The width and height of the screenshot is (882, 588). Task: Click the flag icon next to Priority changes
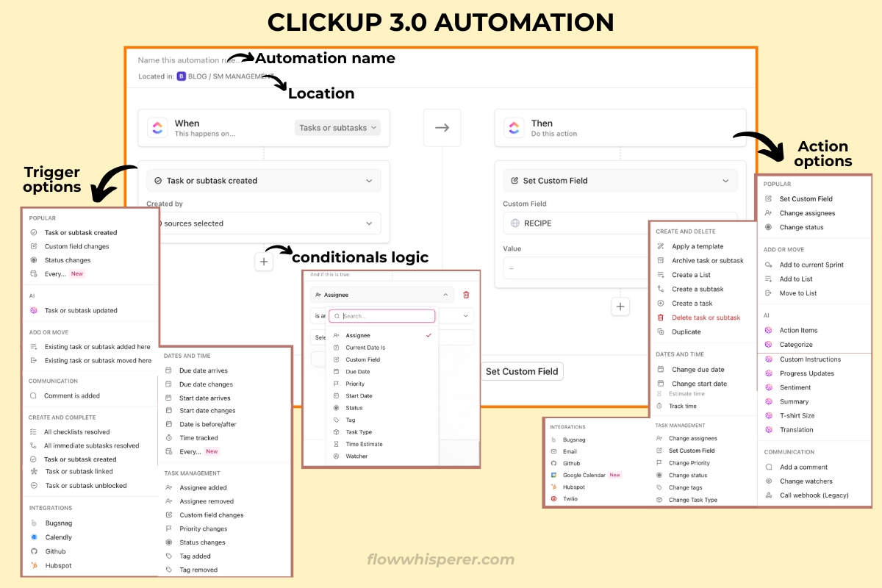point(169,528)
